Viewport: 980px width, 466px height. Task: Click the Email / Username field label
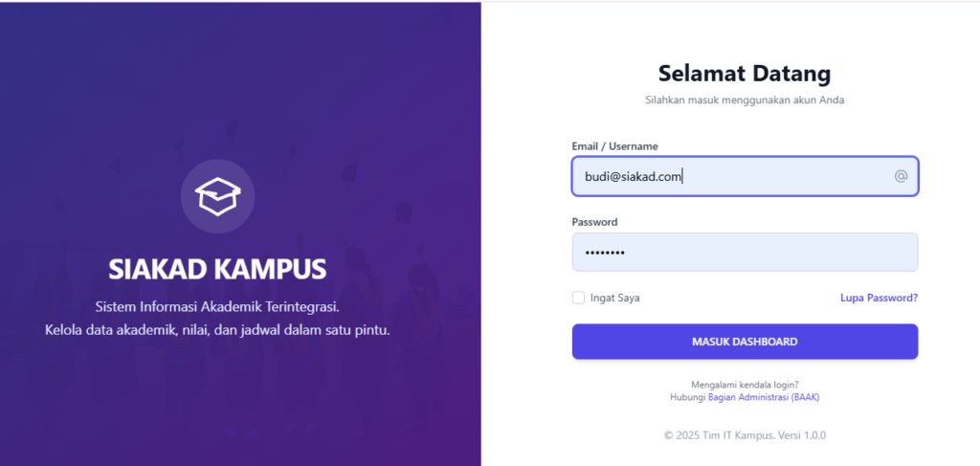pyautogui.click(x=614, y=146)
